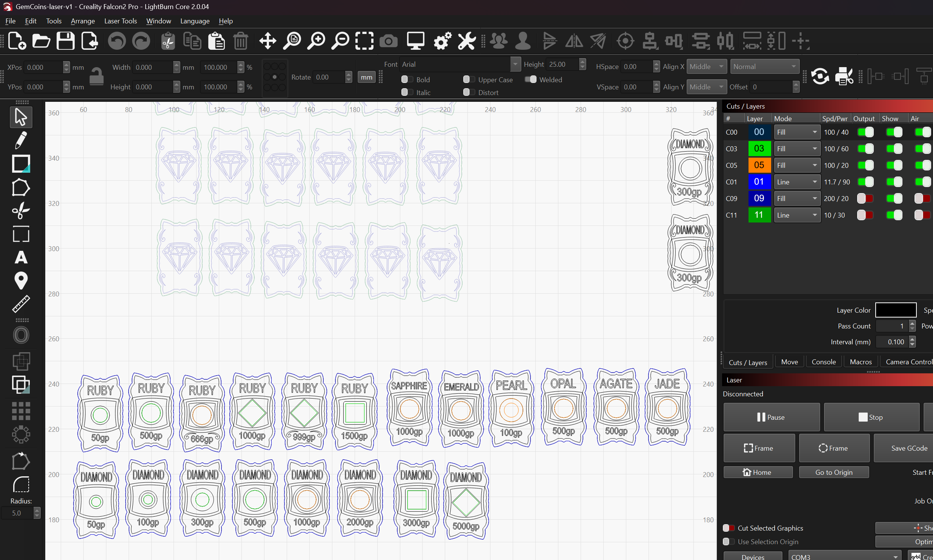933x560 pixels.
Task: Select the Offset Shapes ring tool
Action: point(21,335)
